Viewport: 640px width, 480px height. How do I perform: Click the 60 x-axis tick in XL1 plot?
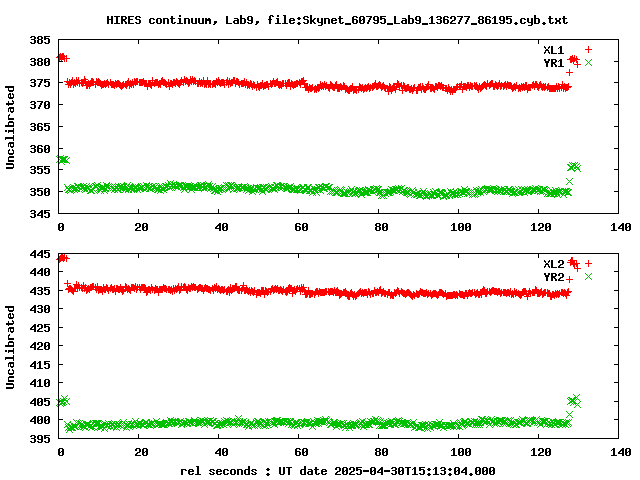[301, 227]
